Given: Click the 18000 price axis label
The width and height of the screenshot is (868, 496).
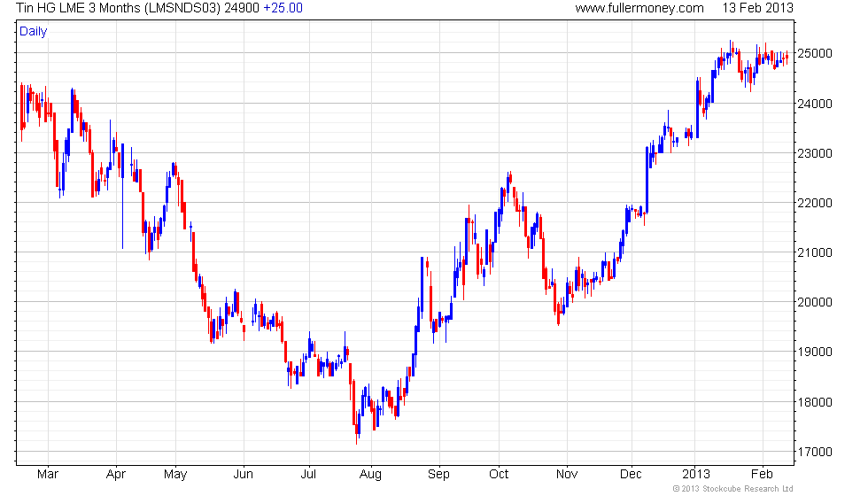Looking at the screenshot, I should point(814,402).
